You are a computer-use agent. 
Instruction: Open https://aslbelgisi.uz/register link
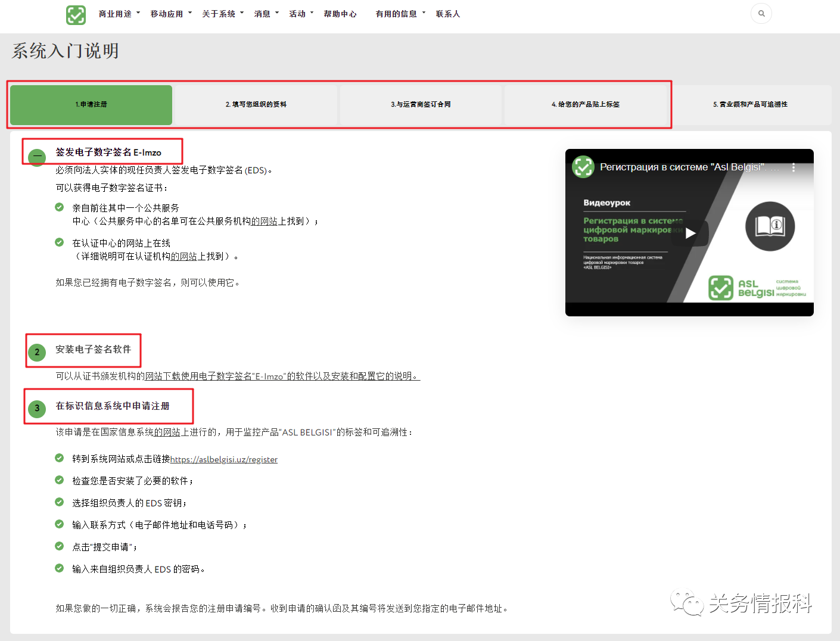[224, 460]
